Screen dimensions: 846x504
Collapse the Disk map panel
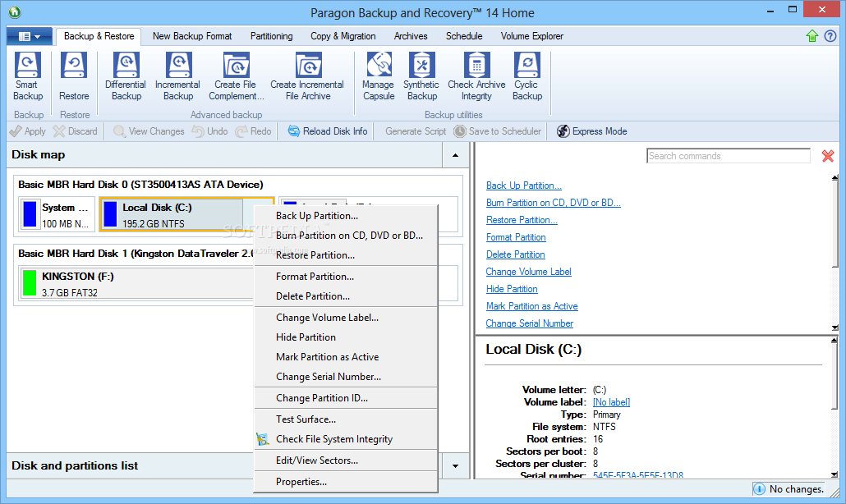455,155
